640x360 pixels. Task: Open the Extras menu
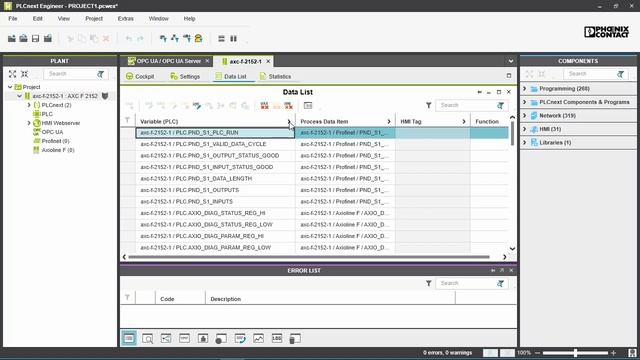(125, 19)
